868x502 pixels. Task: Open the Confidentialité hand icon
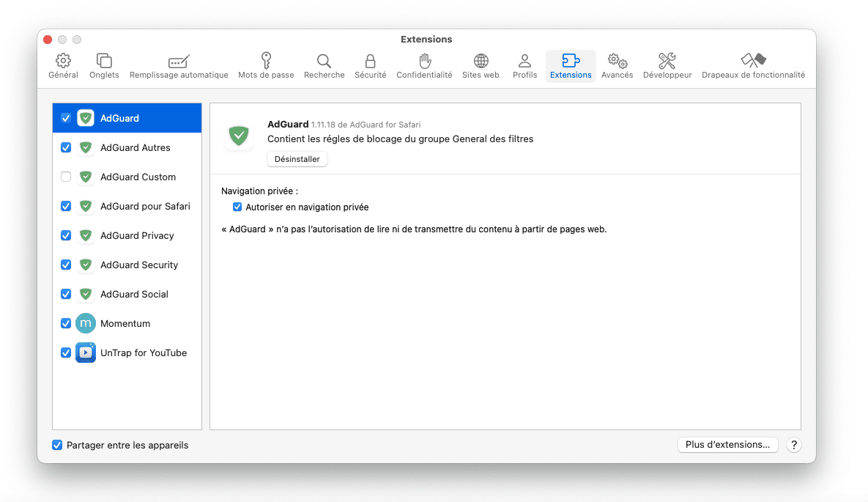click(x=425, y=60)
